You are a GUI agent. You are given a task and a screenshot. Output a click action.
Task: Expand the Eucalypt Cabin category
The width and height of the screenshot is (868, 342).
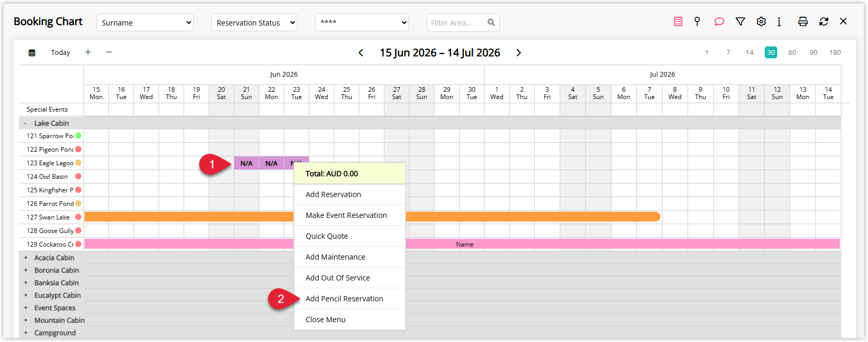26,295
